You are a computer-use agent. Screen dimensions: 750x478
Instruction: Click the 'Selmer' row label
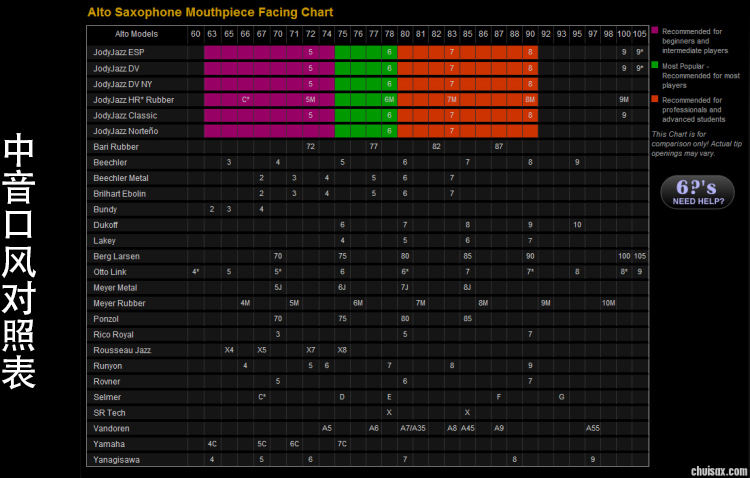pos(107,397)
